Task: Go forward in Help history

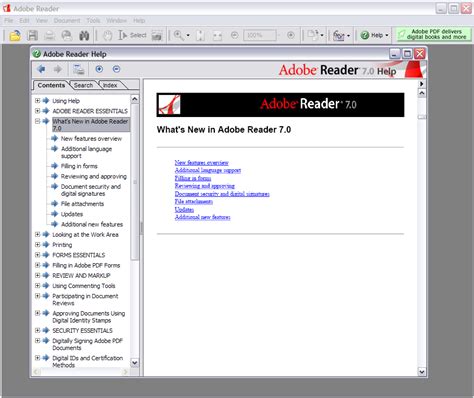Action: pos(58,69)
